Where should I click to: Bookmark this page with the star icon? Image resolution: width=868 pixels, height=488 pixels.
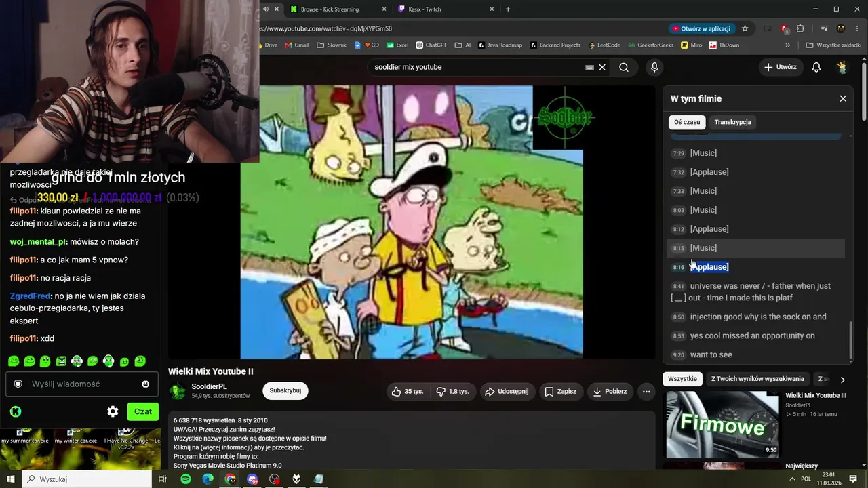click(745, 28)
